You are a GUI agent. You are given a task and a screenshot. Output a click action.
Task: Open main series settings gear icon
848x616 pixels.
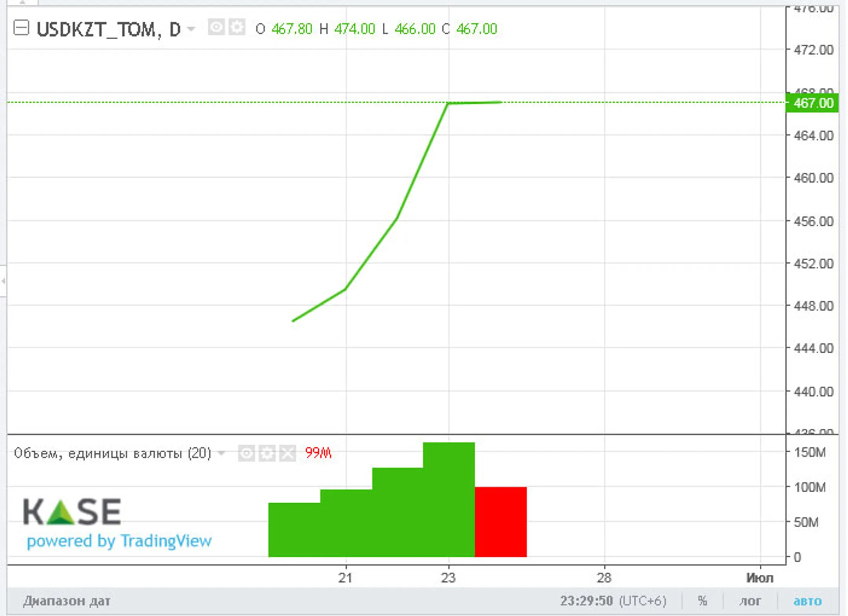click(x=237, y=27)
